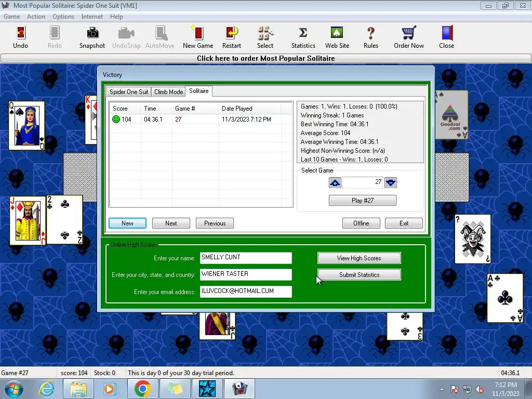Click the Next button
This screenshot has height=399, width=532.
(171, 223)
